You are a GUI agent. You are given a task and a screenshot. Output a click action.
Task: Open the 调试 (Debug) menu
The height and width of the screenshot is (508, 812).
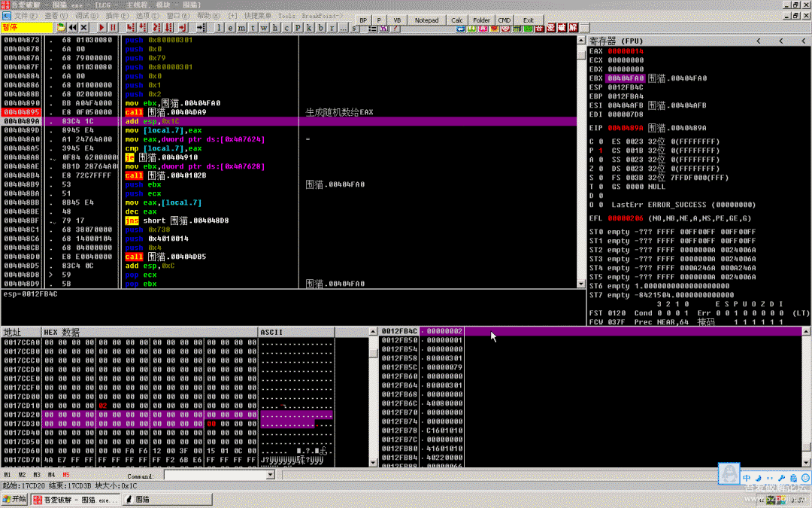[86, 15]
